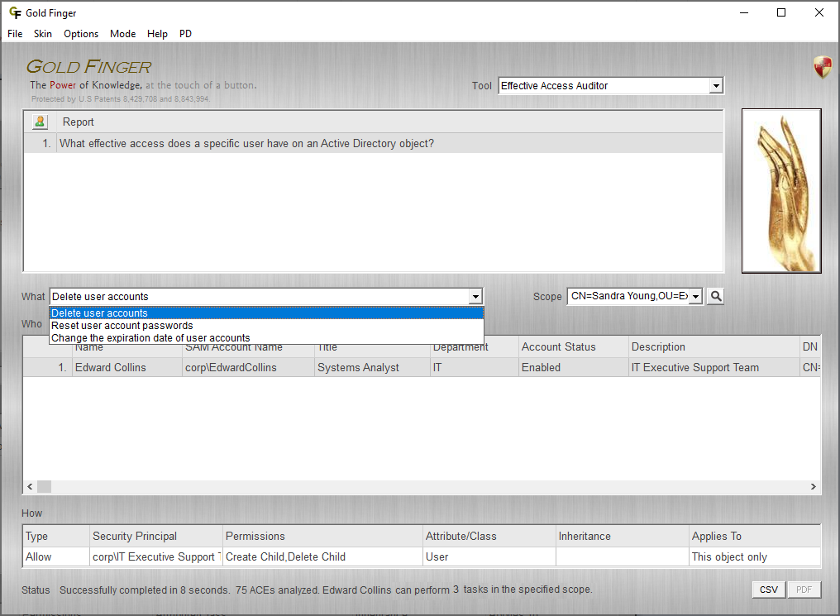Click the Type column header
This screenshot has height=616, width=840.
click(x=56, y=536)
